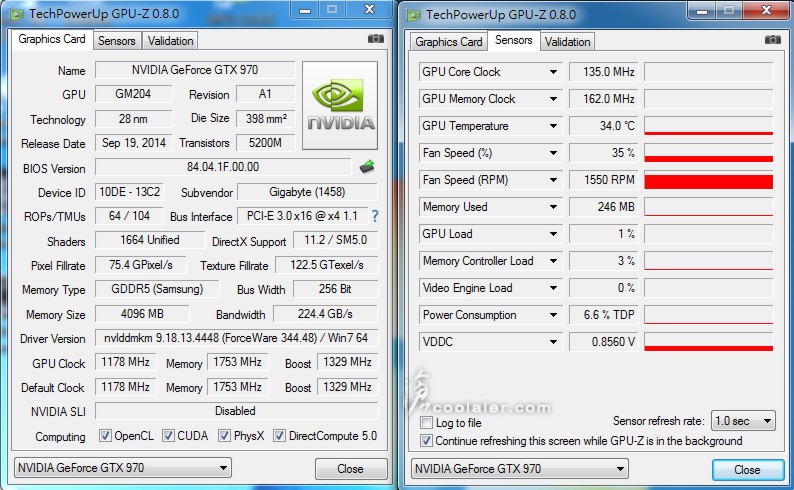This screenshot has height=490, width=794.
Task: Open Validation tab in right window
Action: [x=567, y=42]
